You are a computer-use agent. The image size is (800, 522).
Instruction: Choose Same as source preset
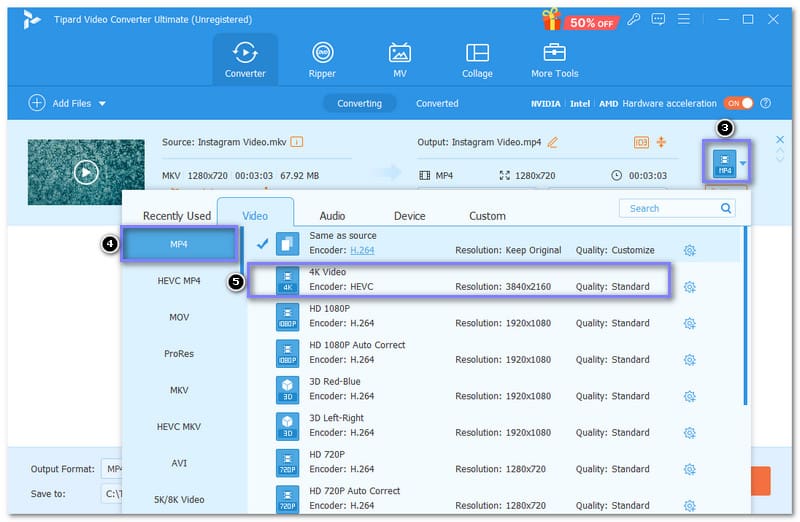coord(492,243)
